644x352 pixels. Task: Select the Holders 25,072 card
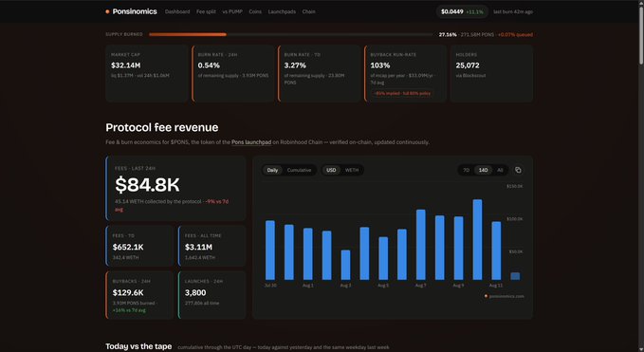[491, 73]
